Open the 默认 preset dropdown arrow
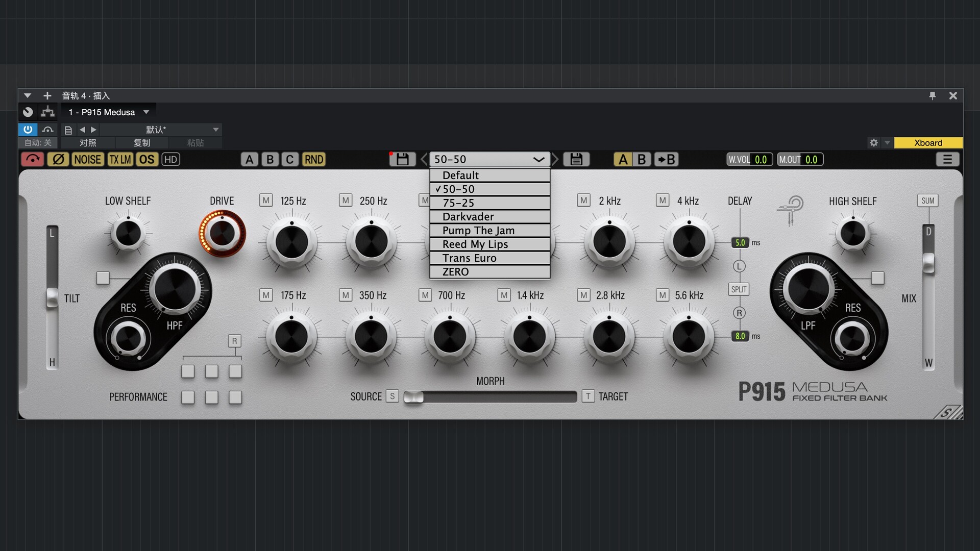980x551 pixels. click(x=215, y=130)
